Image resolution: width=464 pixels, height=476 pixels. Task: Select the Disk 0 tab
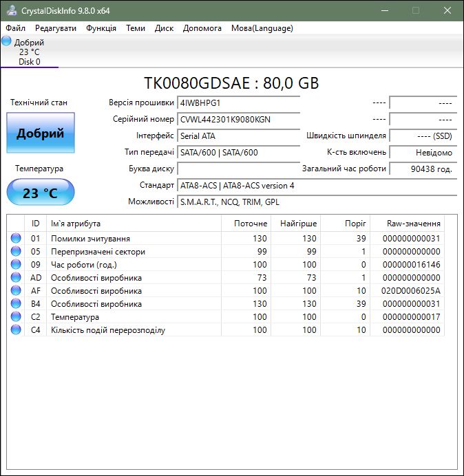tap(30, 52)
